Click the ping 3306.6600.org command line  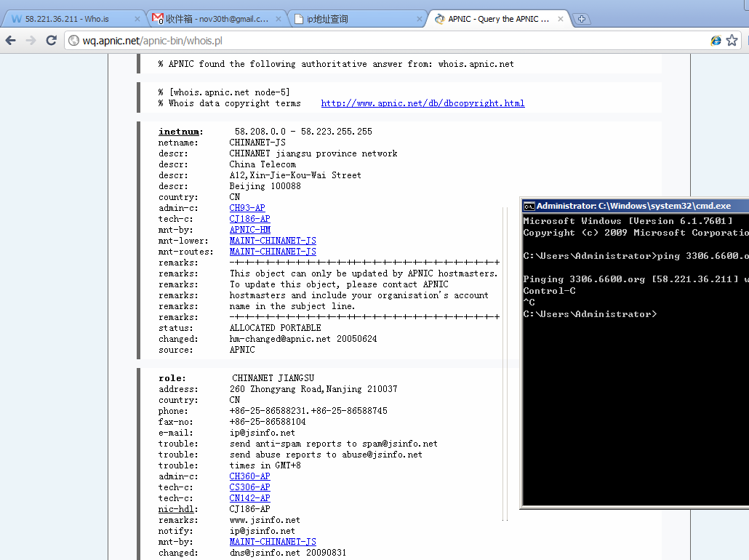[636, 256]
